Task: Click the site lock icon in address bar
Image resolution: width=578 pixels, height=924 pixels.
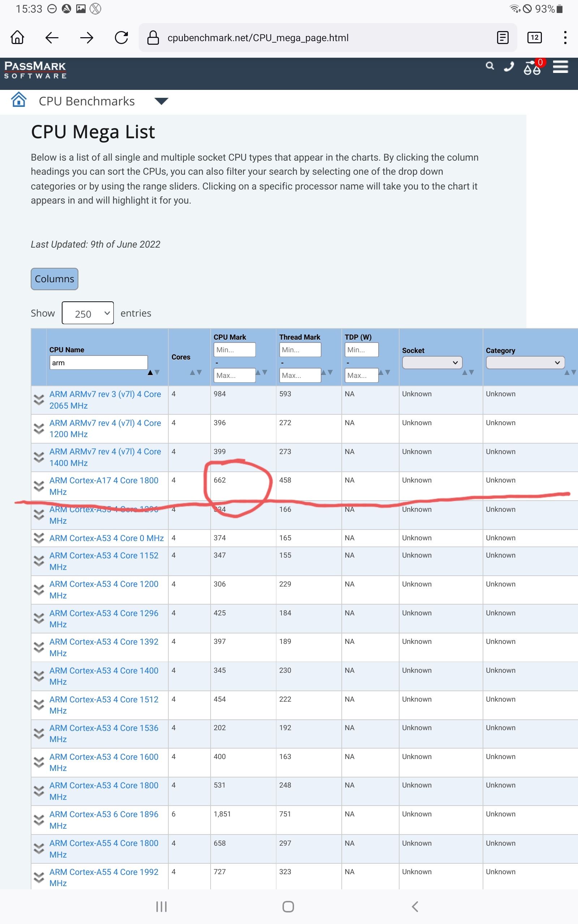Action: tap(153, 38)
